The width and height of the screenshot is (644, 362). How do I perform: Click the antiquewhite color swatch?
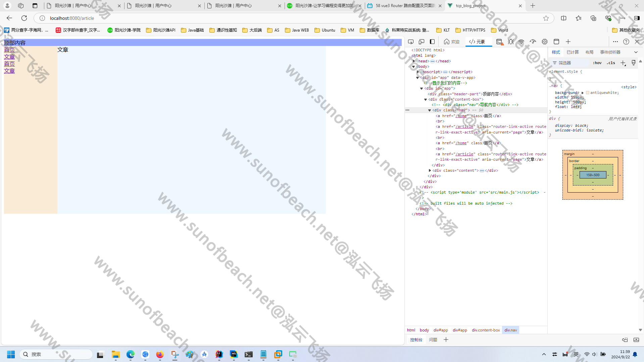click(588, 93)
